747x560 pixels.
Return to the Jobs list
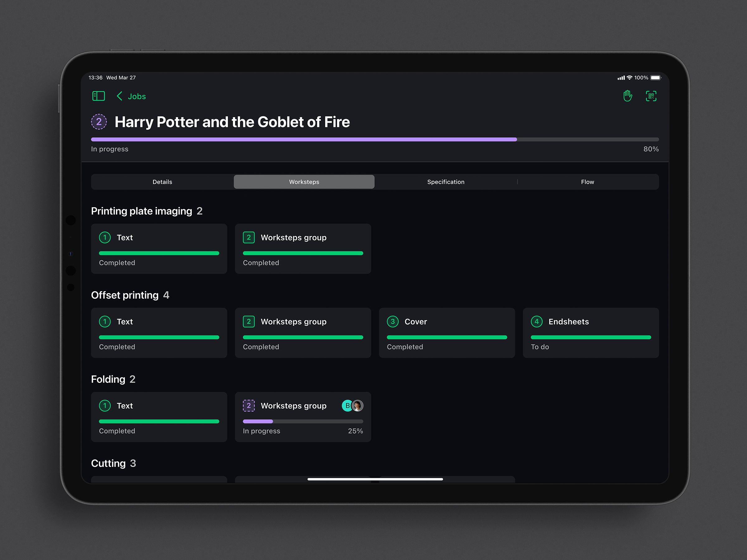(x=137, y=96)
